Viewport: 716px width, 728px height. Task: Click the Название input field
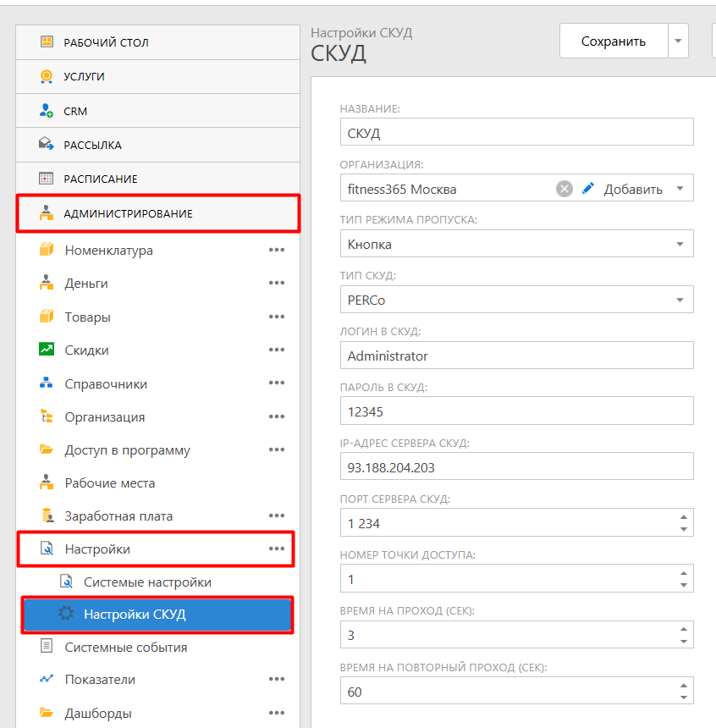point(517,132)
